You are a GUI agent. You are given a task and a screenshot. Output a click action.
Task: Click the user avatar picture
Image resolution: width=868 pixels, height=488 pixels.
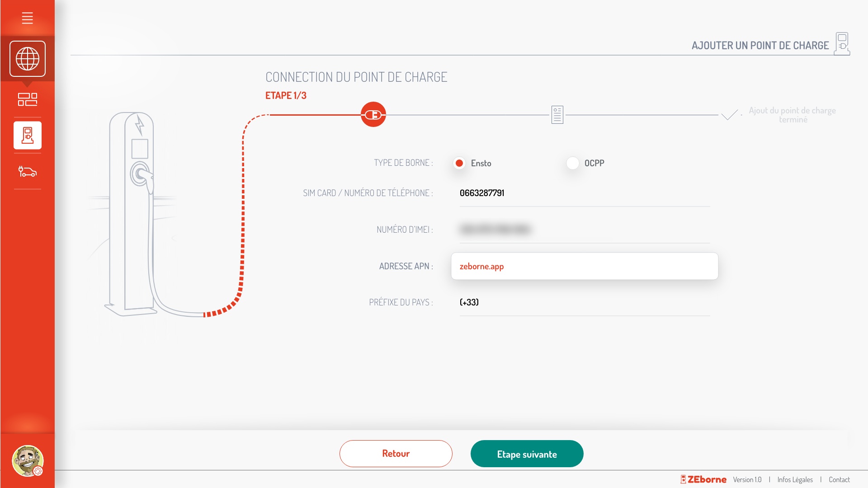click(28, 460)
